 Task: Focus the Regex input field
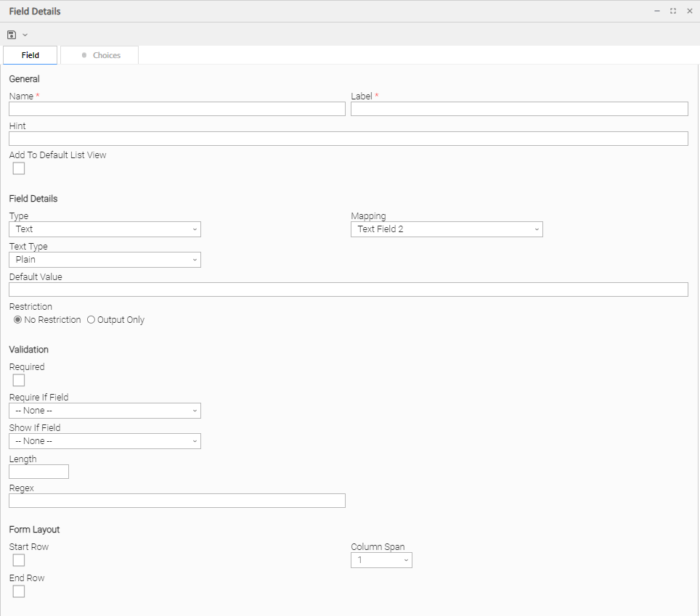pyautogui.click(x=176, y=501)
